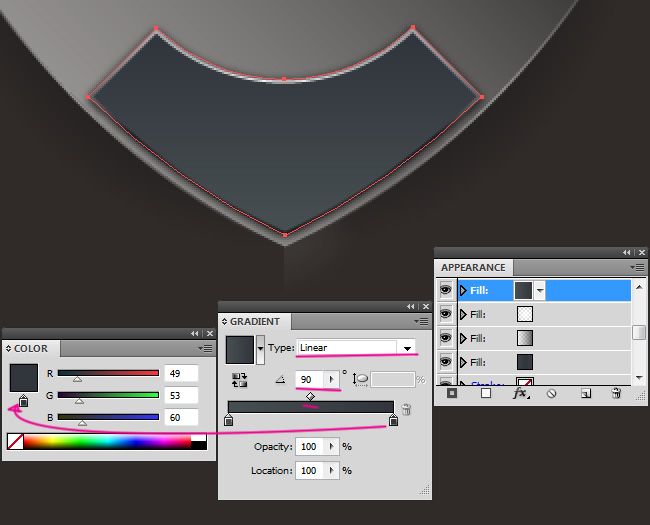
Task: Click Duplicate Selected Item icon in Appearance
Action: point(585,394)
